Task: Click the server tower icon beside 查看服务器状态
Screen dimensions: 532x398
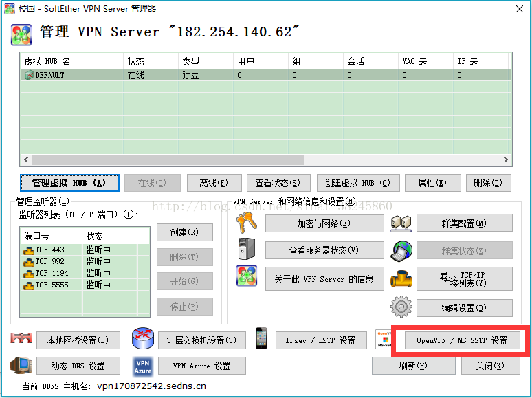Action: pyautogui.click(x=245, y=250)
